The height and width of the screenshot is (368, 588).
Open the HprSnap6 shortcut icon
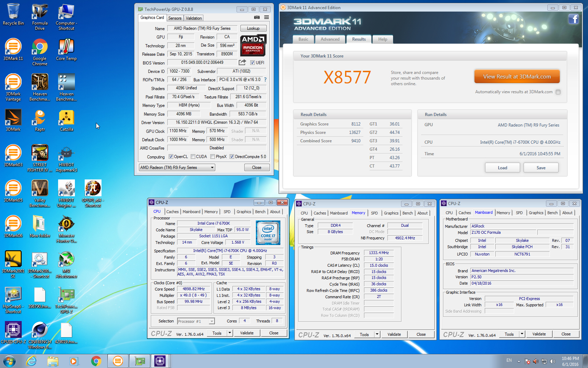pyautogui.click(x=13, y=300)
